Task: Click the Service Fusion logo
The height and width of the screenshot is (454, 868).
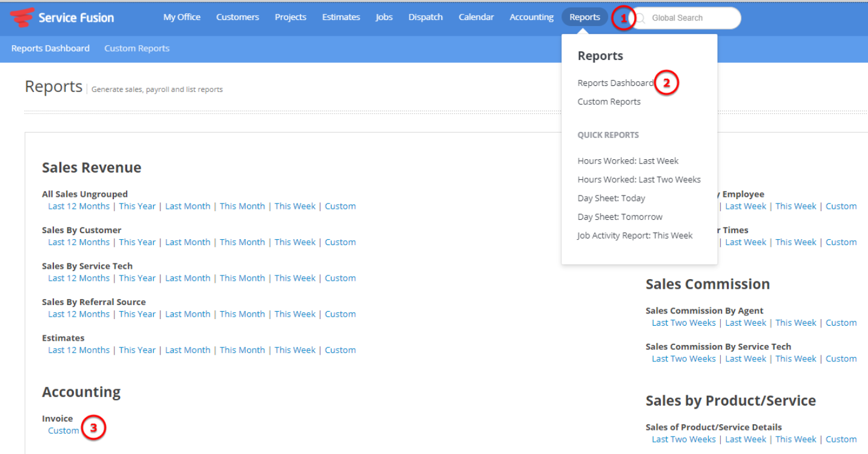Action: pyautogui.click(x=62, y=18)
